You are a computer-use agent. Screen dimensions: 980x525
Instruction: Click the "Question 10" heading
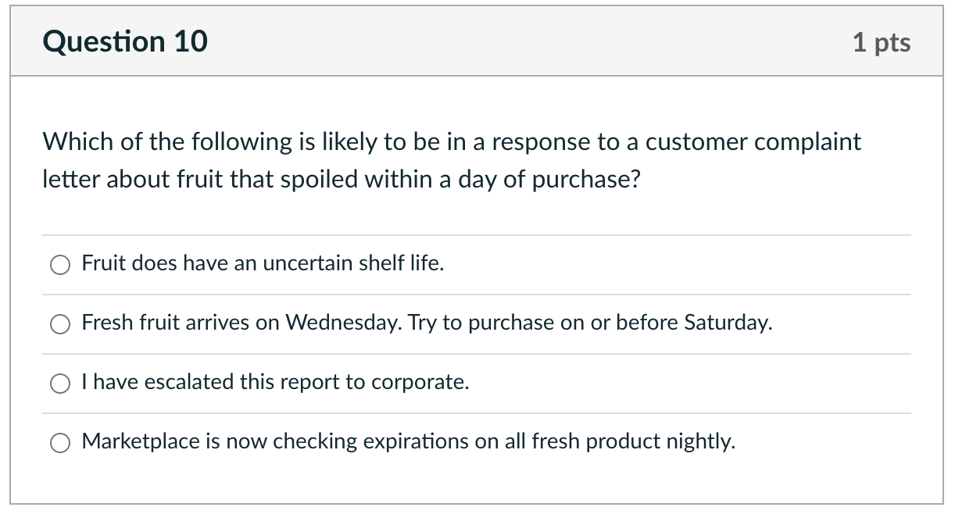[126, 41]
